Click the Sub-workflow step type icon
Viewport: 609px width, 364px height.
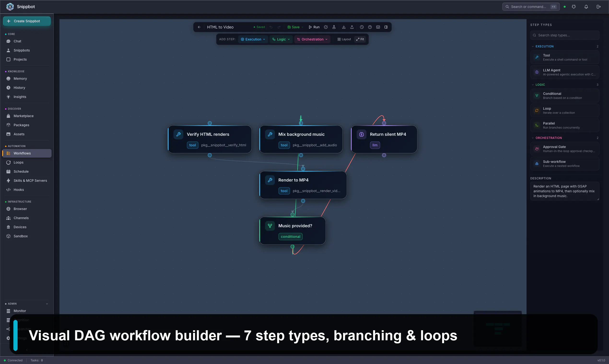pyautogui.click(x=537, y=164)
